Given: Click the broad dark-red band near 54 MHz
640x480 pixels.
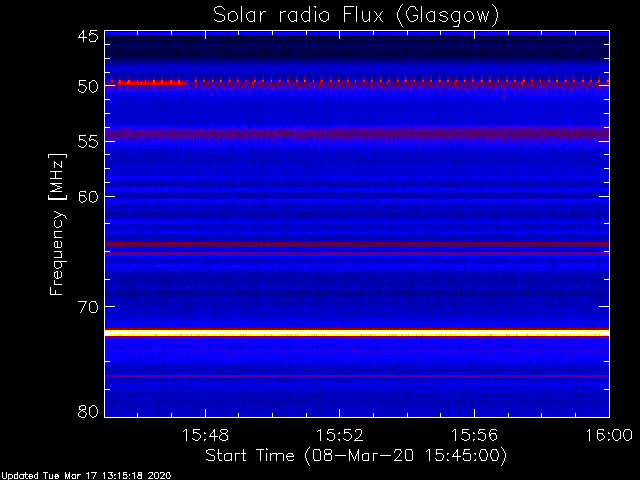Looking at the screenshot, I should tap(357, 133).
